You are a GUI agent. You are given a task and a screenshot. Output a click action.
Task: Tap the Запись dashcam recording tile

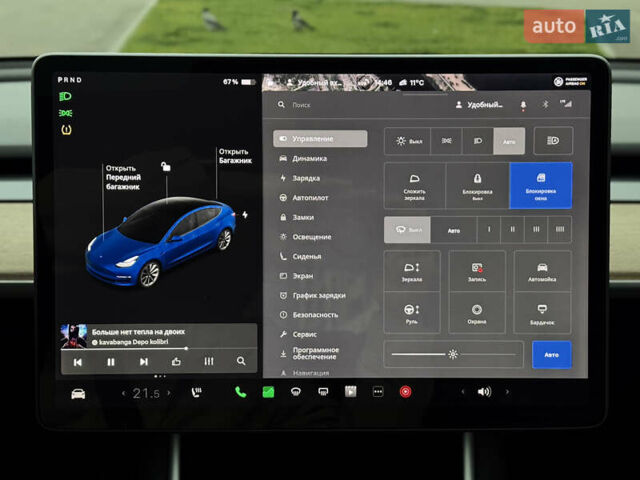coord(477,271)
